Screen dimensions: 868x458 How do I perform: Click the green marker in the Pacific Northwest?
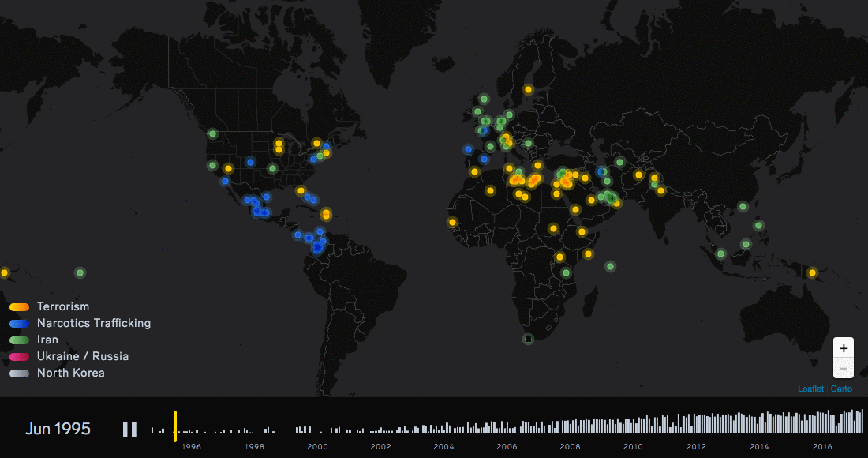(x=212, y=133)
